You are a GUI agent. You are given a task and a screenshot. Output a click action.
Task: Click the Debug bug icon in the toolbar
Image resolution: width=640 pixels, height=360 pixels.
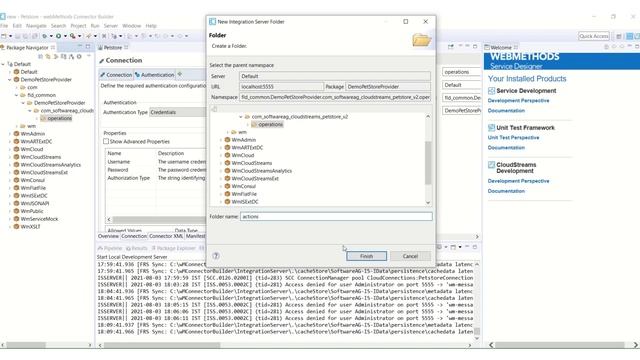pyautogui.click(x=44, y=36)
